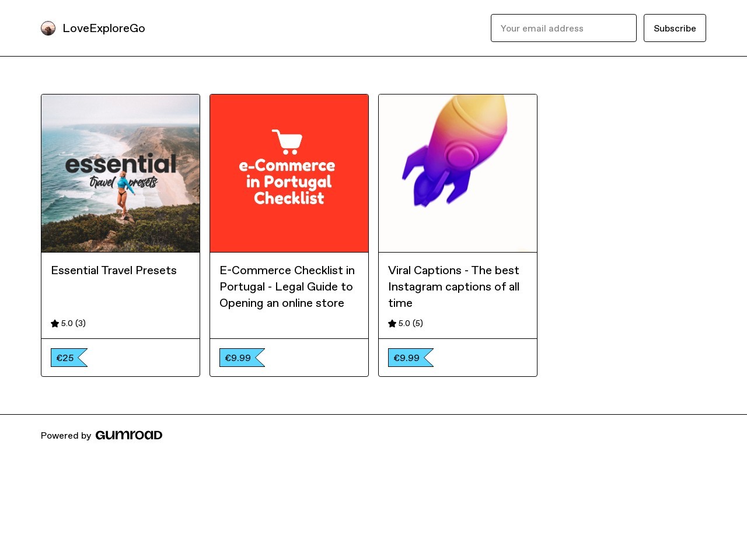Open the Gumroad logo in footer
Image resolution: width=747 pixels, height=560 pixels.
(129, 435)
